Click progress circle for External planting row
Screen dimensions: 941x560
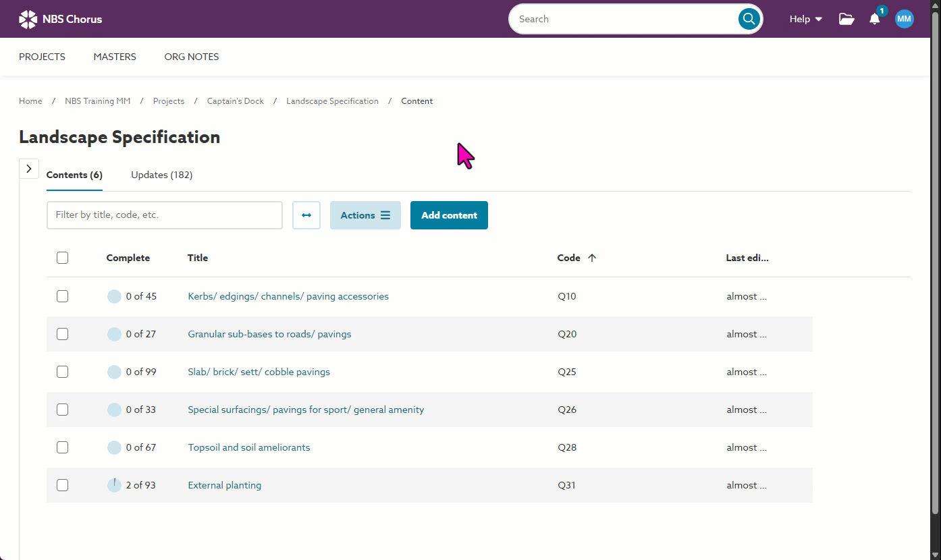coord(114,485)
